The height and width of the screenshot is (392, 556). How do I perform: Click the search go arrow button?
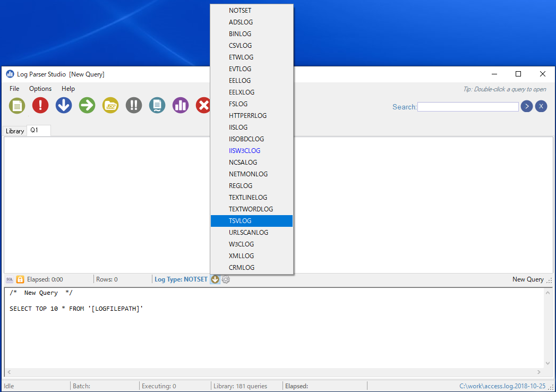[x=527, y=106]
